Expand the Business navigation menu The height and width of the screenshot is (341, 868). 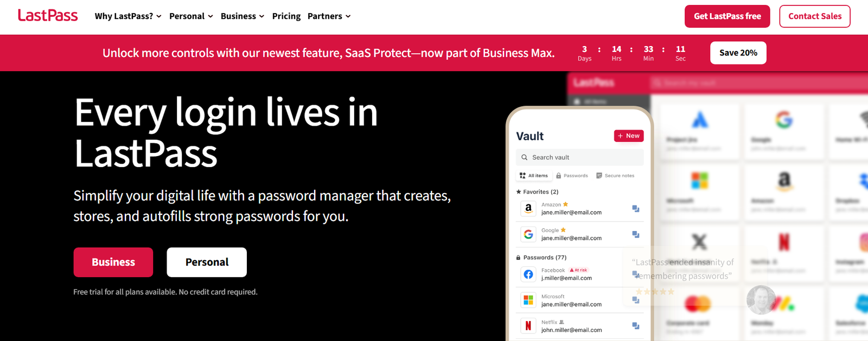[242, 16]
